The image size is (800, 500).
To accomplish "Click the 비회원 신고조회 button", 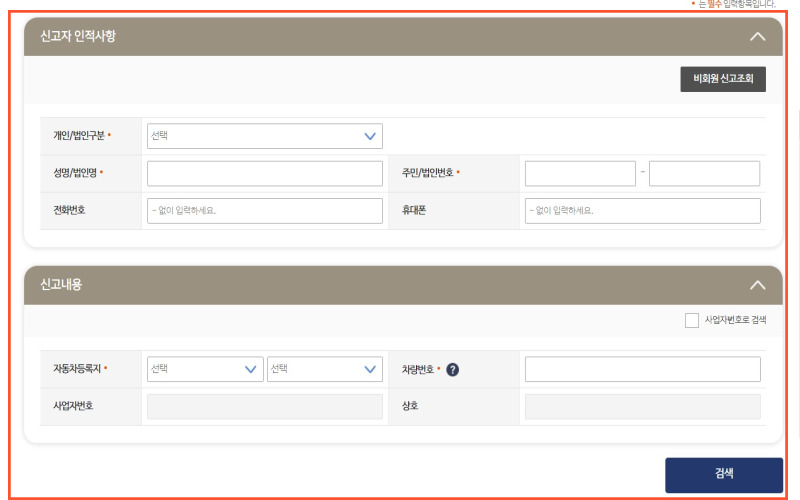I will pos(723,79).
